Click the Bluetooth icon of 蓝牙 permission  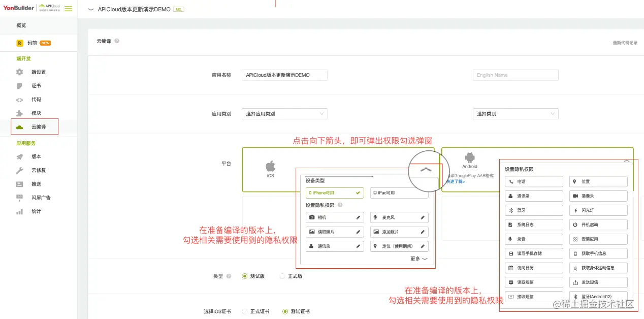(511, 210)
